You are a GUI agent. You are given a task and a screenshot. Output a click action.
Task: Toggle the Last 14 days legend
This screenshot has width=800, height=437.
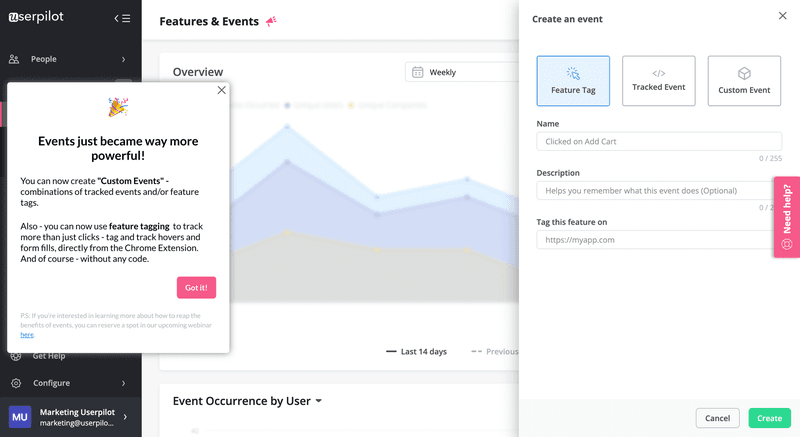(x=416, y=351)
